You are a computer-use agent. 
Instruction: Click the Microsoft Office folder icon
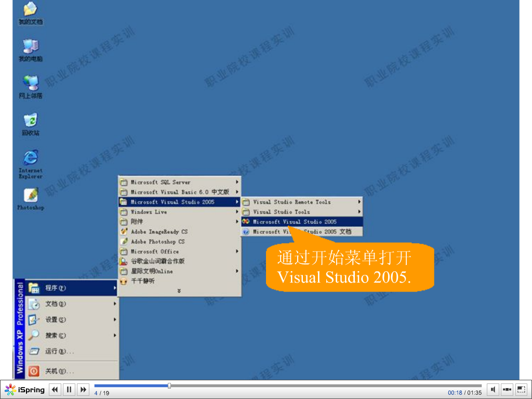[x=124, y=252]
